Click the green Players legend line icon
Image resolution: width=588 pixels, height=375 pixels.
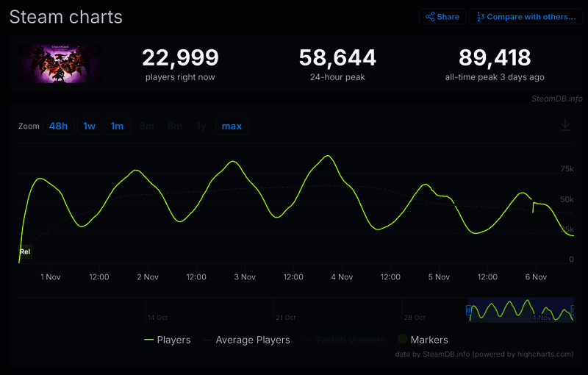point(148,340)
